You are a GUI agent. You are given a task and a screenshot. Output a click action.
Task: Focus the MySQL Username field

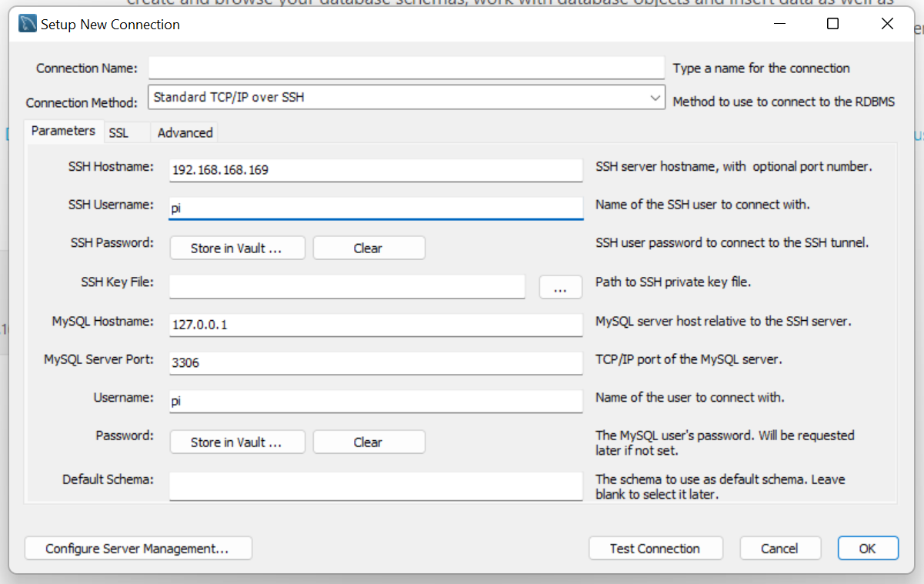tap(375, 401)
